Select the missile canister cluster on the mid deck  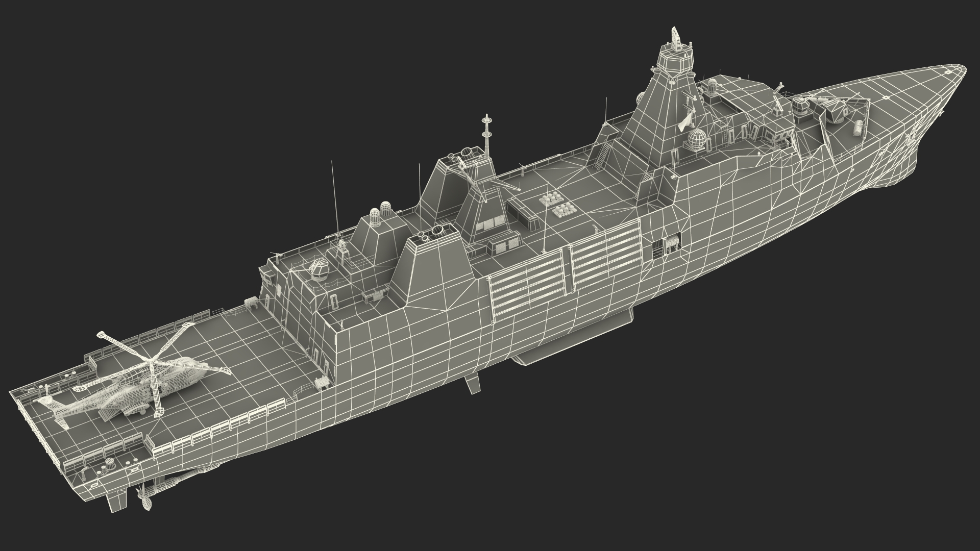[558, 204]
